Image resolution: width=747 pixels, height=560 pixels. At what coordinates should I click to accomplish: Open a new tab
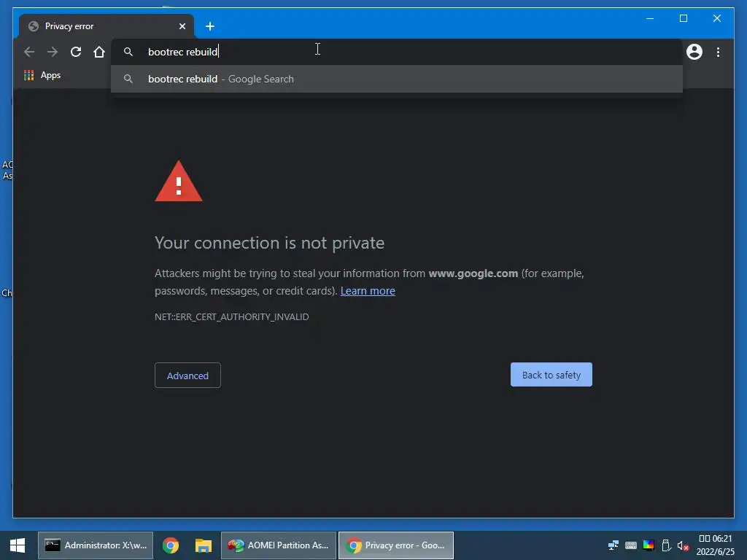coord(209,26)
